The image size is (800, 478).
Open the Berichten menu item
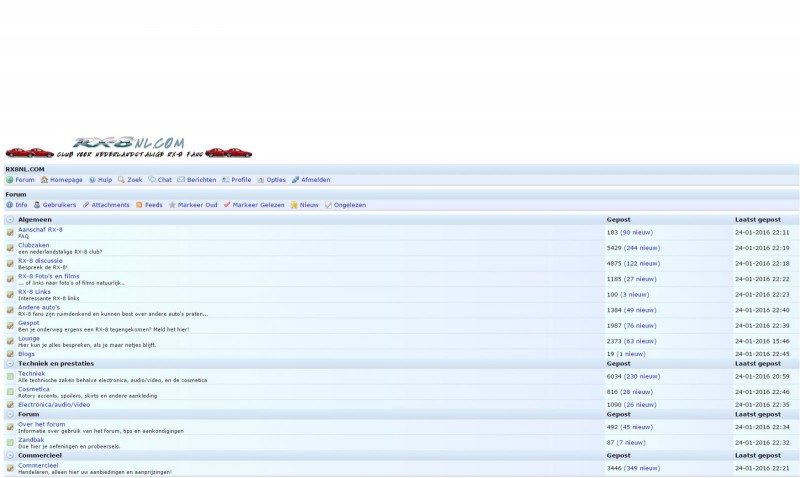point(202,180)
